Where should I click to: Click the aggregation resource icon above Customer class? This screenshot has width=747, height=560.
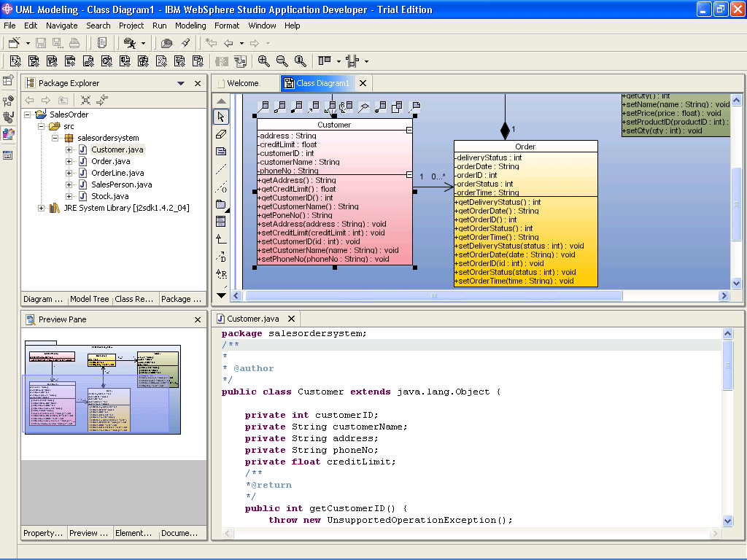pyautogui.click(x=279, y=106)
